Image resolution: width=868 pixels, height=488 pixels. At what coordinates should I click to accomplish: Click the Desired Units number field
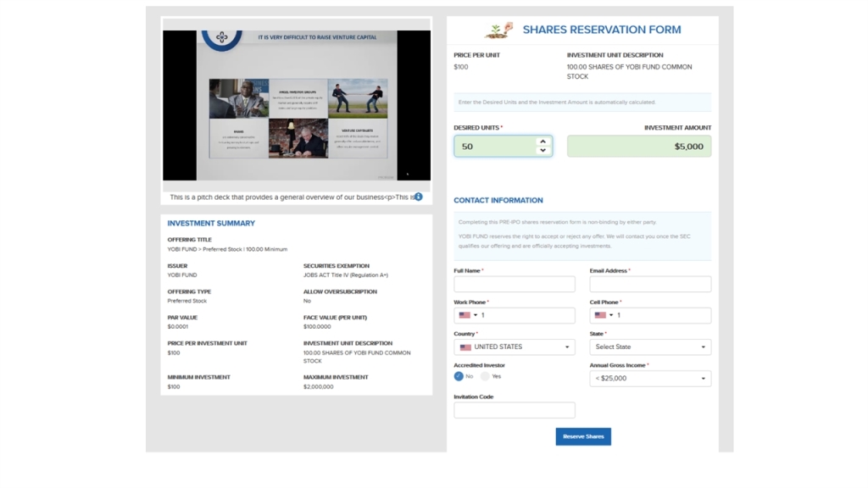[x=496, y=147]
